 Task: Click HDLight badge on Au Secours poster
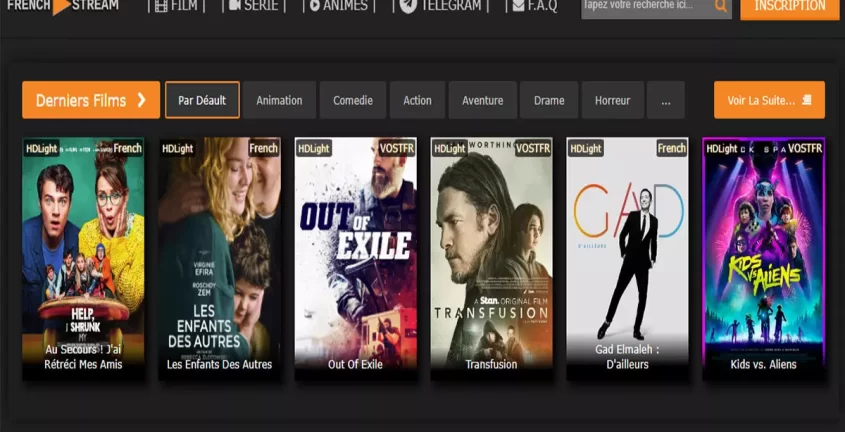pyautogui.click(x=41, y=148)
